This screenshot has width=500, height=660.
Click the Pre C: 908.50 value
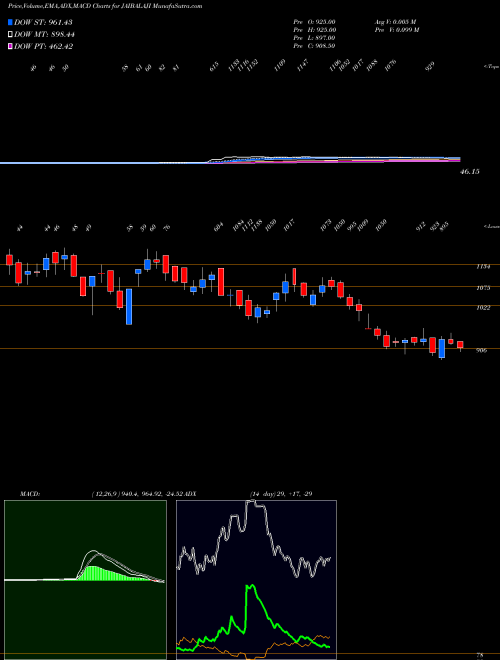[x=314, y=46]
